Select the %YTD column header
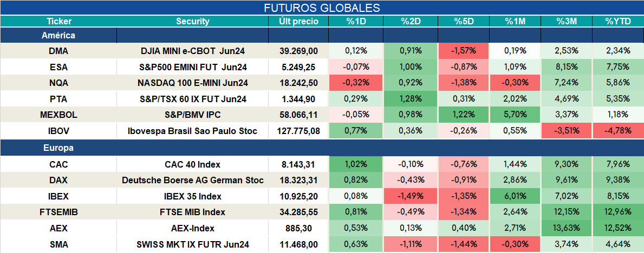The image size is (644, 253). (618, 22)
